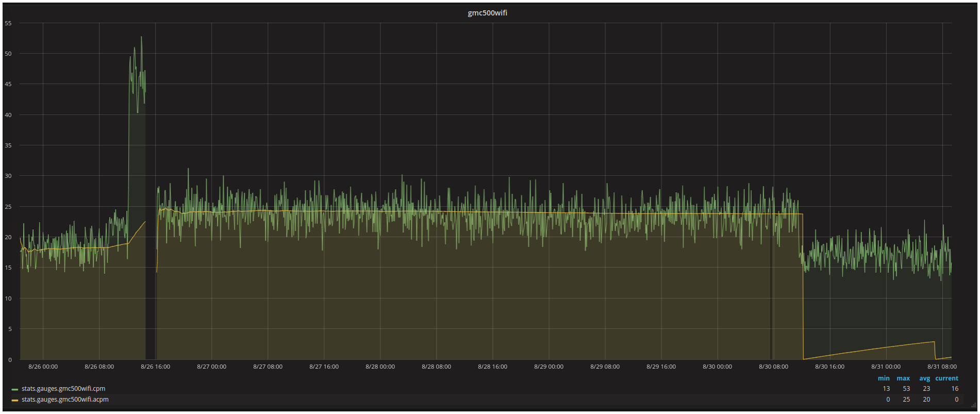Open the yellow acpm series color swatch
The width and height of the screenshot is (980, 414).
click(14, 400)
